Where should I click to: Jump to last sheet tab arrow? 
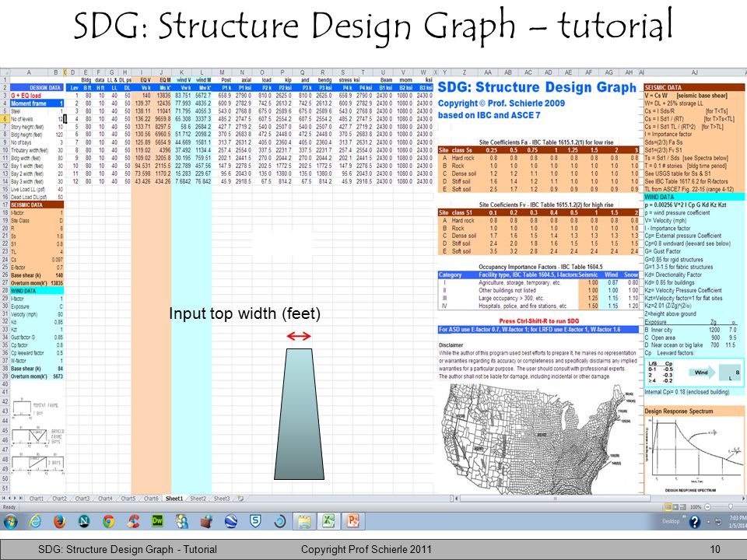21,499
